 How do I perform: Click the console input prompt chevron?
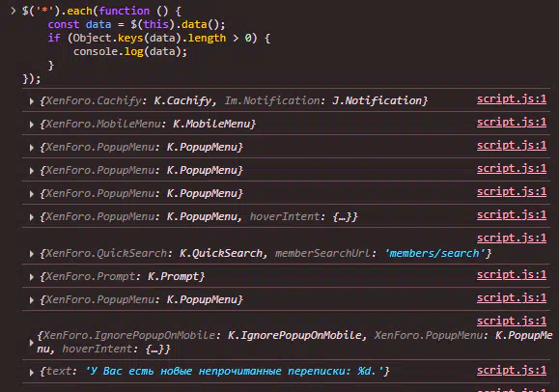[14, 11]
